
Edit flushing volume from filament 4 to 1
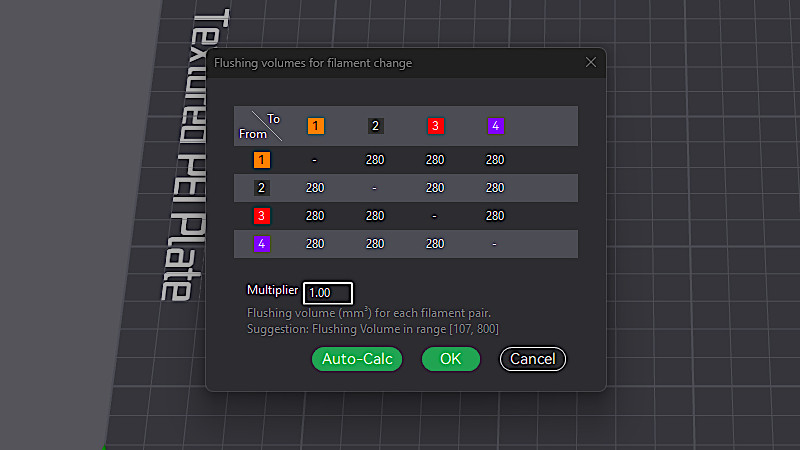point(315,244)
